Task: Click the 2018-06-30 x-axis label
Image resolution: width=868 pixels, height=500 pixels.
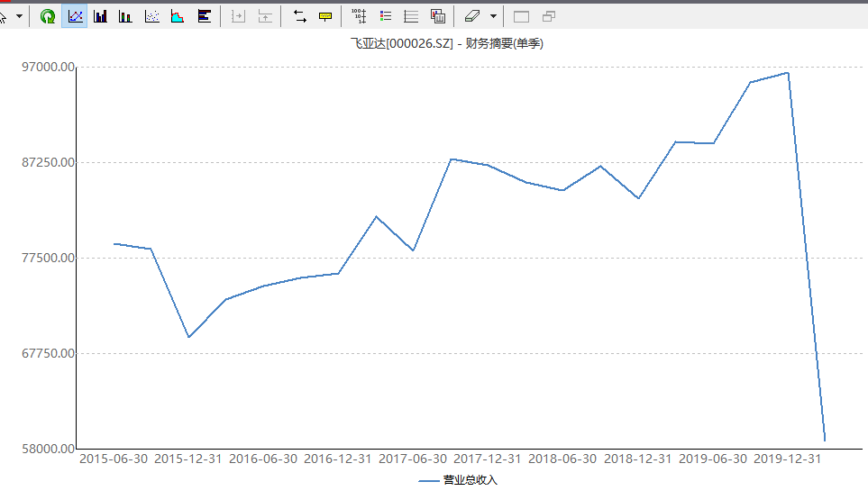Action: point(562,459)
